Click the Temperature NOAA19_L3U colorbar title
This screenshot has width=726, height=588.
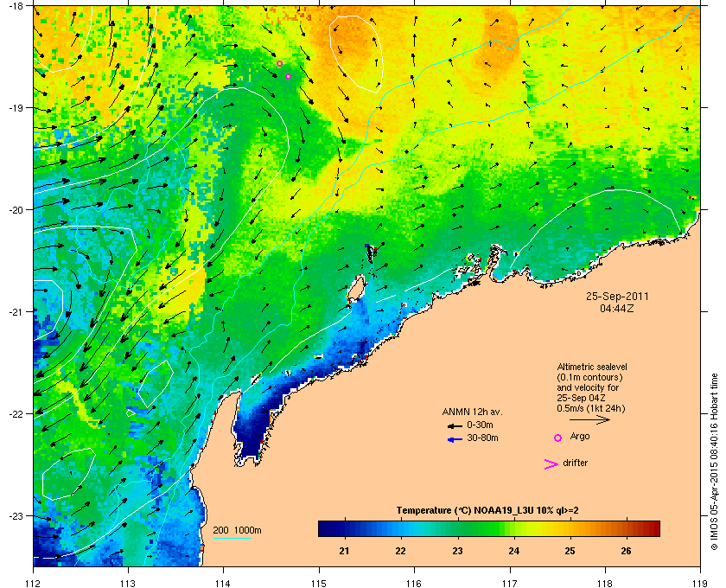pyautogui.click(x=487, y=510)
